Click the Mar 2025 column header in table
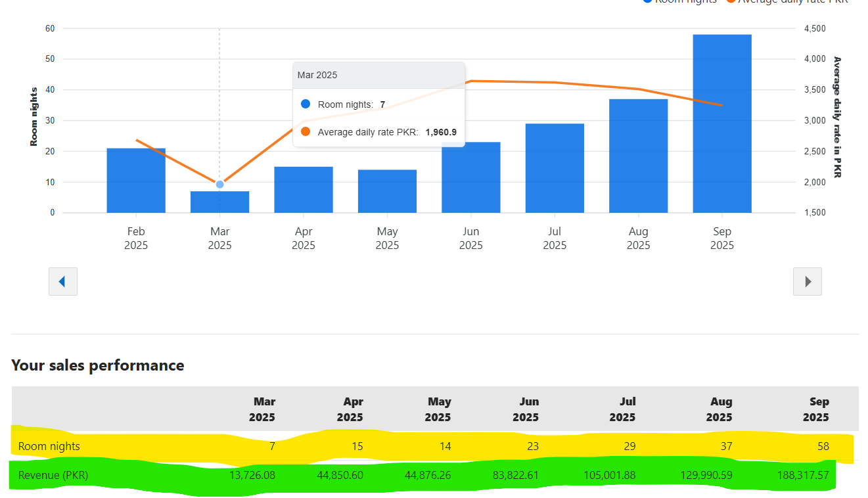The image size is (868, 498). (x=262, y=409)
